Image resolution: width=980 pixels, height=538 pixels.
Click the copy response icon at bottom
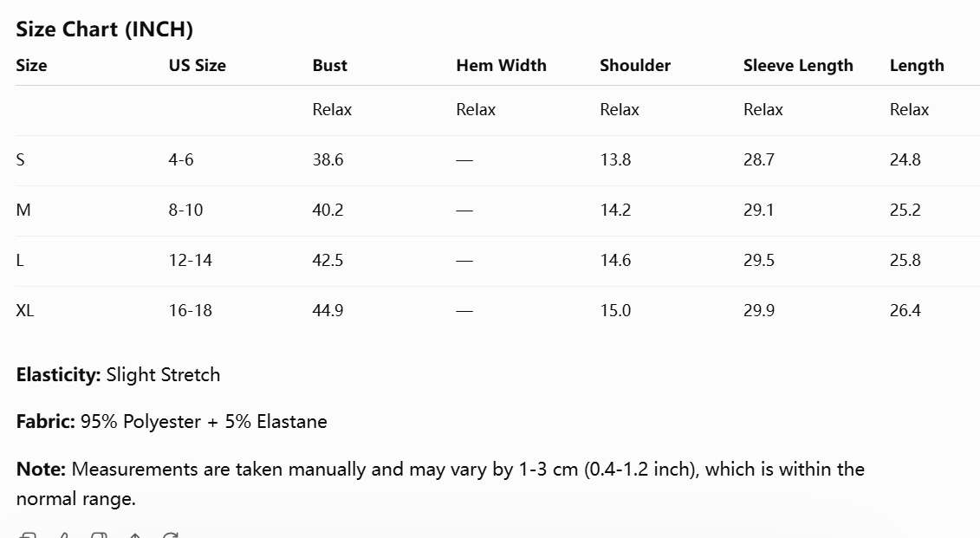28,535
